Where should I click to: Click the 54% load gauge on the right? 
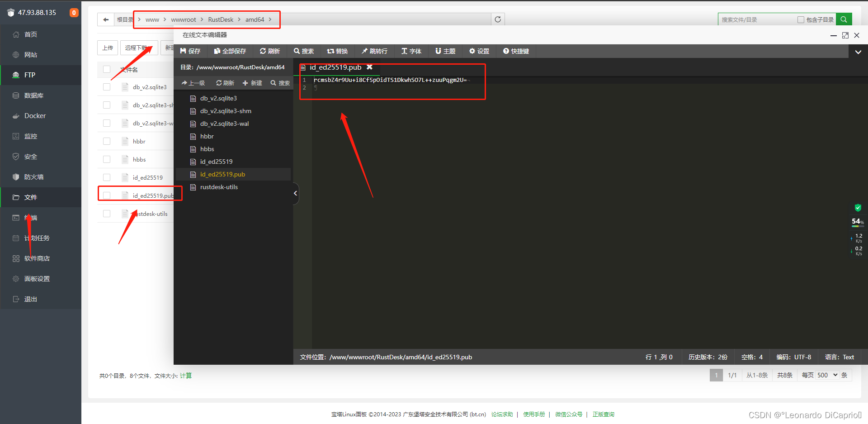[857, 221]
